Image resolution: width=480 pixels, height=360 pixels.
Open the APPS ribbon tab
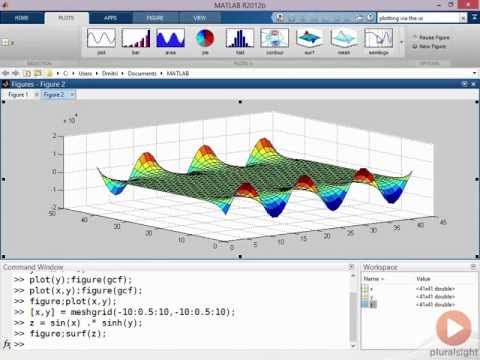110,18
